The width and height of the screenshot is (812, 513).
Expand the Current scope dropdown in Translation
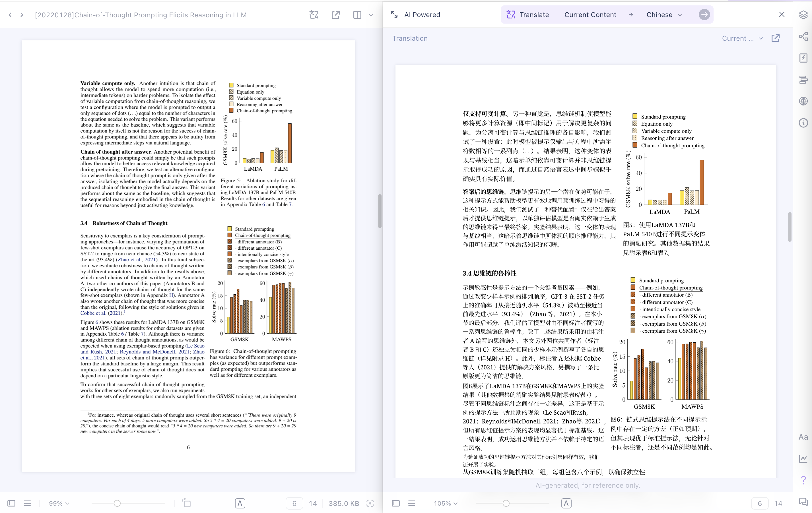(x=742, y=38)
